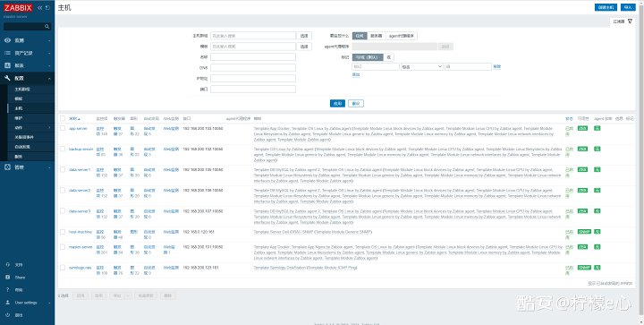Select the 或 tag evaluation option

click(x=388, y=57)
